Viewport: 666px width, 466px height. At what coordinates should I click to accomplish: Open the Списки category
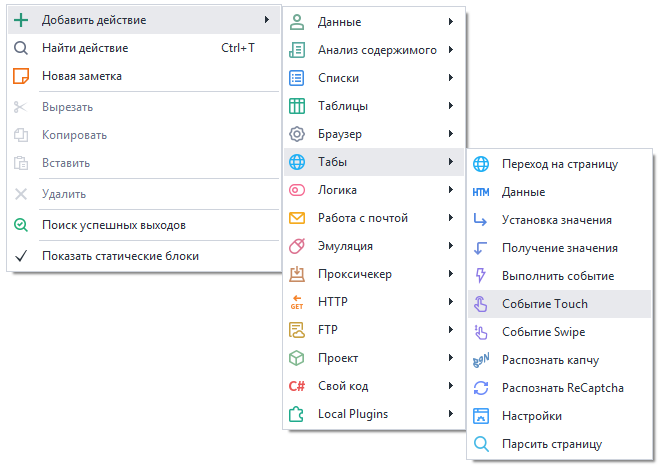(x=338, y=78)
